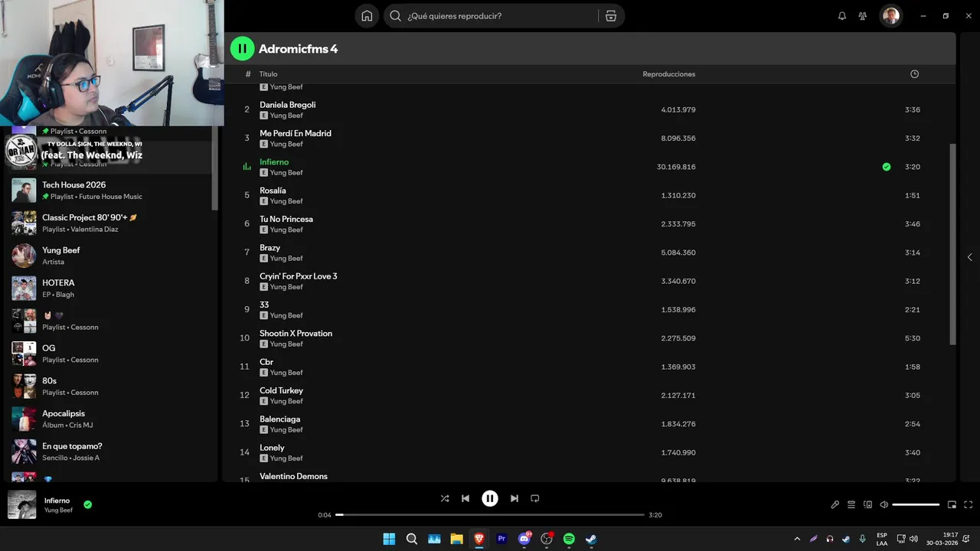Pause playback in player bar

click(490, 498)
